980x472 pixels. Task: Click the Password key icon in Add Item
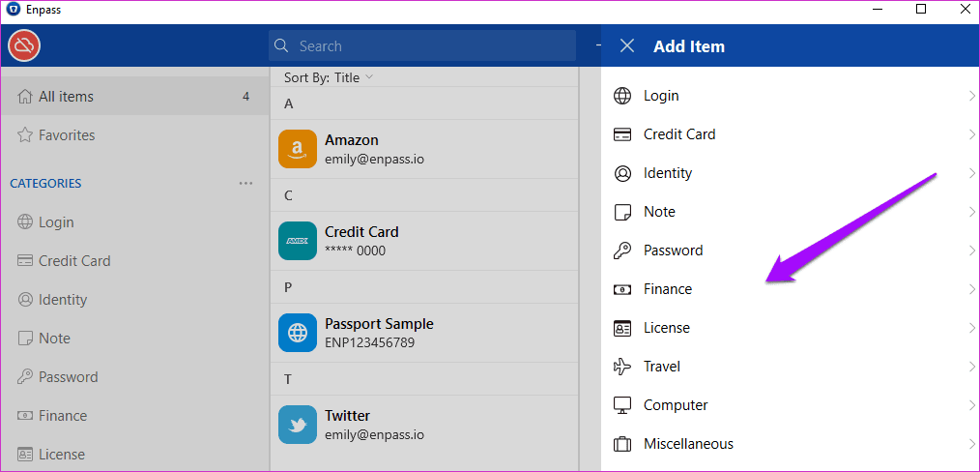click(621, 251)
